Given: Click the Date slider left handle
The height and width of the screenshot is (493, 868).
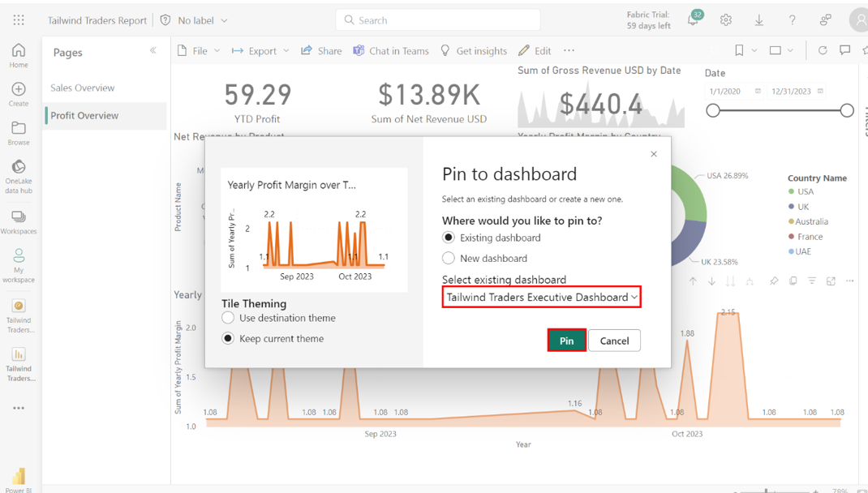Looking at the screenshot, I should pyautogui.click(x=713, y=110).
